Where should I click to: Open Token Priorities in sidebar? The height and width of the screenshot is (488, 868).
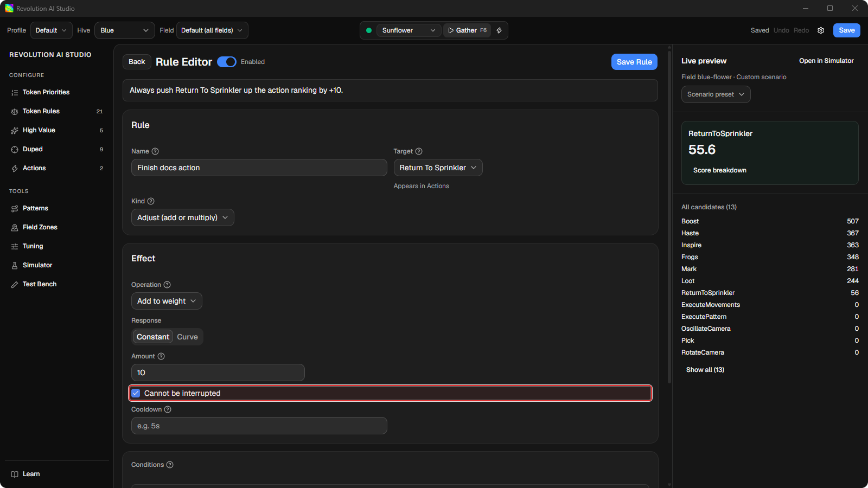(57, 92)
